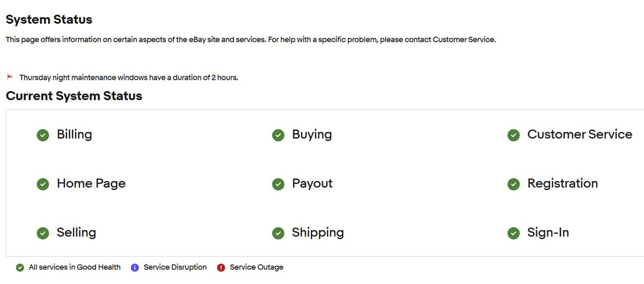Screen dimensions: 644x284
Task: Click the green check icon beside Billing
Action: point(43,135)
